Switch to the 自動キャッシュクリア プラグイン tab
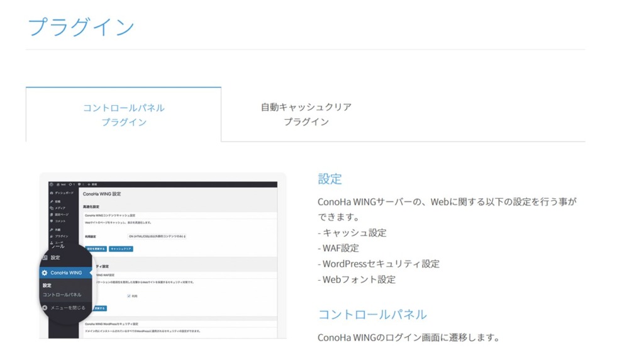Screen dimensions: 644x360 [306, 115]
